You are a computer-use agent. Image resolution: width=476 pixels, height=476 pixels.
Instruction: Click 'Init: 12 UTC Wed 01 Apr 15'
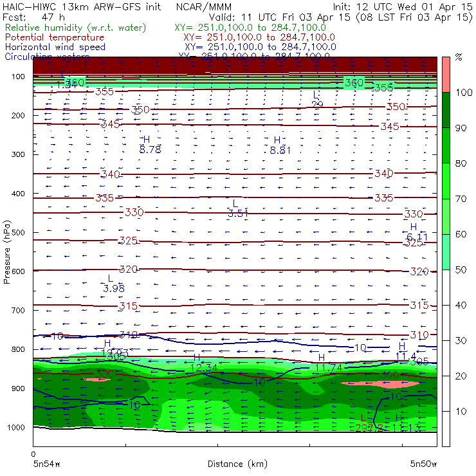(403, 6)
